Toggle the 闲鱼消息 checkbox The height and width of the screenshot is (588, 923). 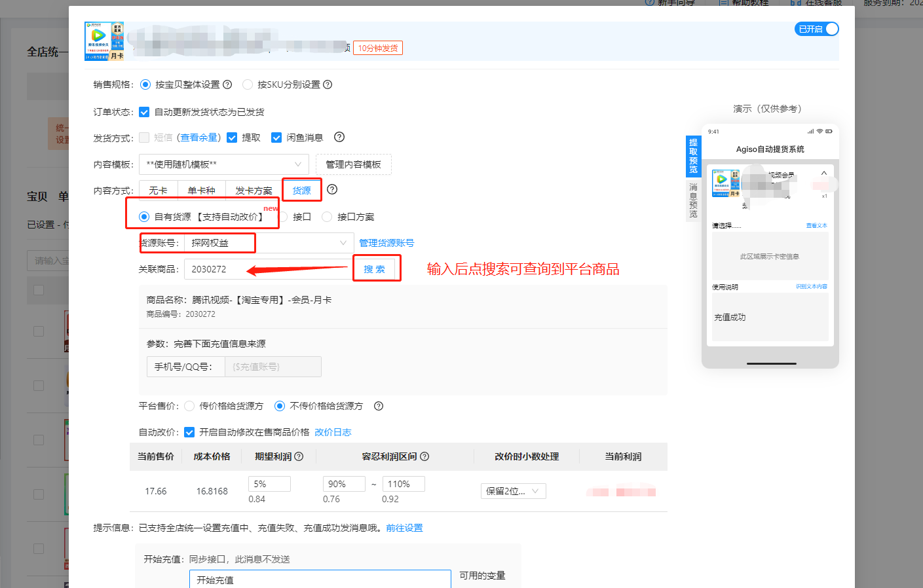[x=276, y=138]
